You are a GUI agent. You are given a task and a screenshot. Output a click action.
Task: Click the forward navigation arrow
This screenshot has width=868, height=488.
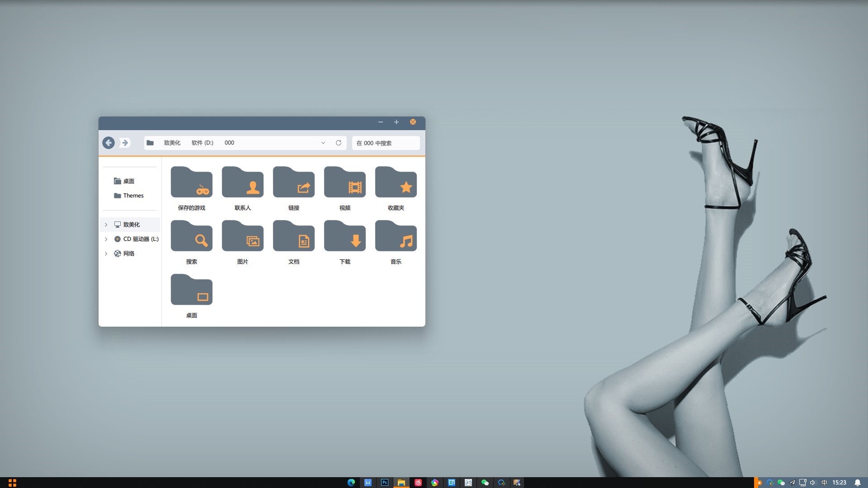(125, 143)
